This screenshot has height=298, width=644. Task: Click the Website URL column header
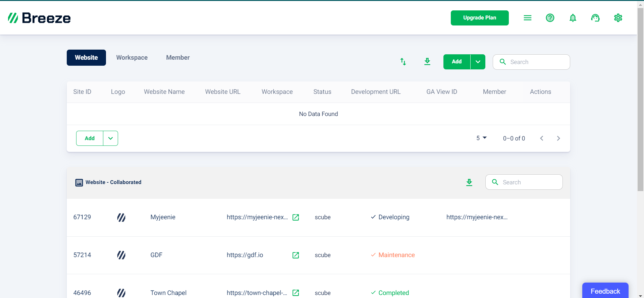[223, 92]
